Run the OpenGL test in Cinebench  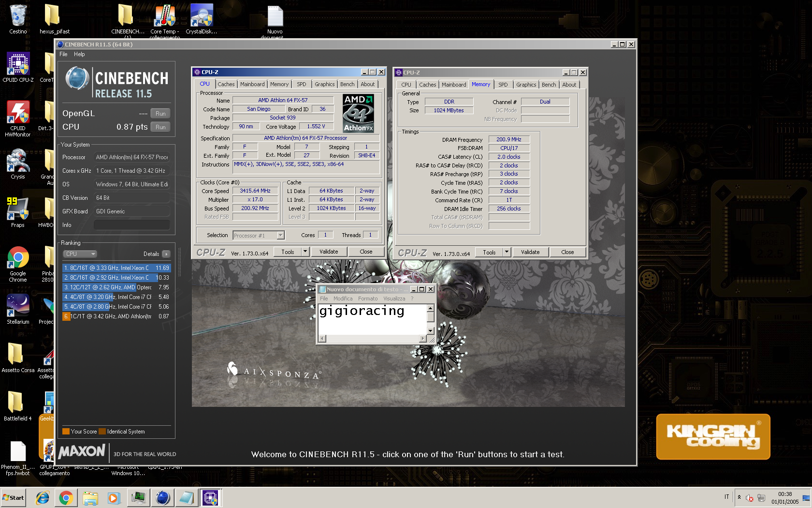(x=160, y=114)
